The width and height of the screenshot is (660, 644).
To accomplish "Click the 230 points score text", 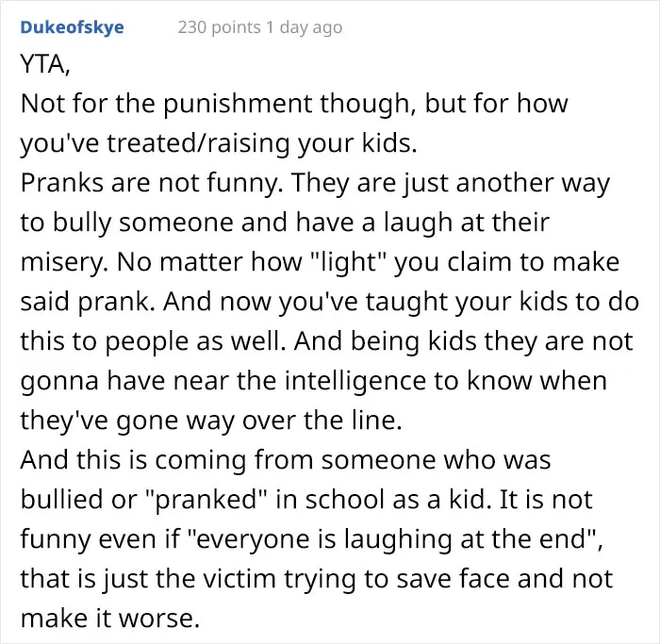I will pyautogui.click(x=219, y=27).
